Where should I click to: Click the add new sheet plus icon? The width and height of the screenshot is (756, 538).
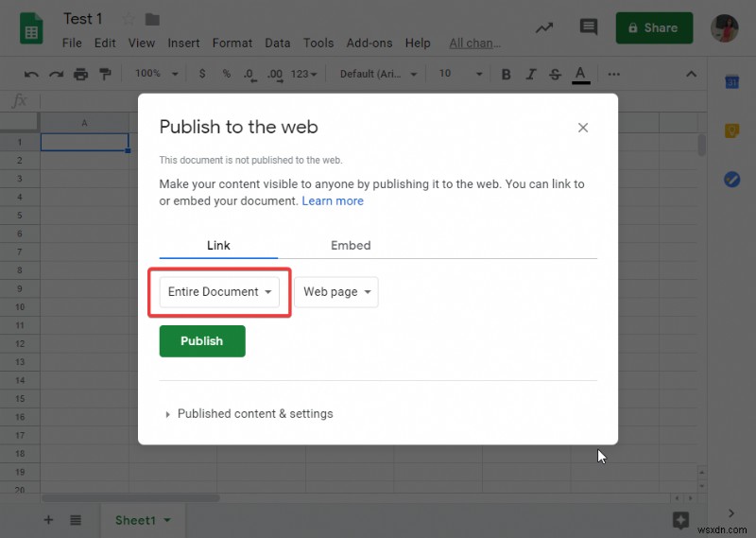pos(48,520)
